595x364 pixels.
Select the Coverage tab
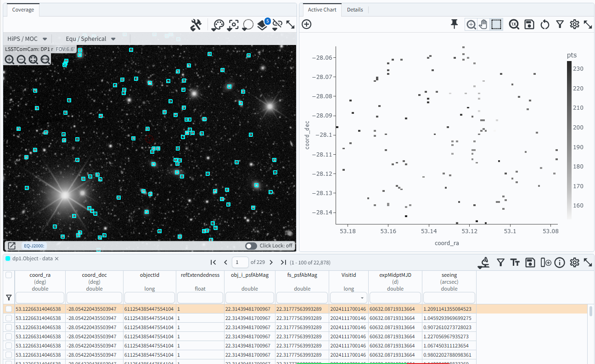tap(23, 10)
